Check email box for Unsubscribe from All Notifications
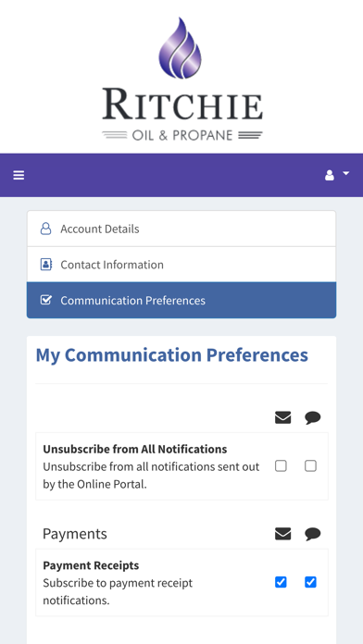This screenshot has height=644, width=363. click(281, 465)
